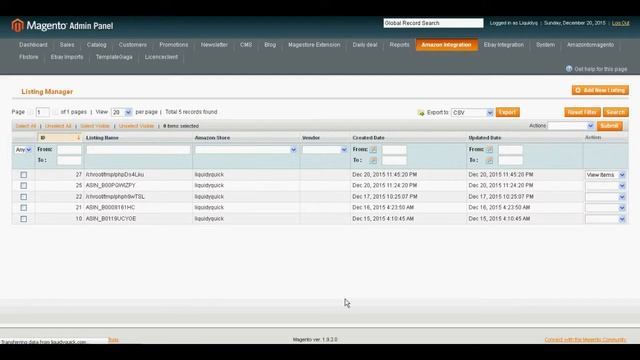
Task: Open Created Date From calendar icon
Action: point(373,150)
